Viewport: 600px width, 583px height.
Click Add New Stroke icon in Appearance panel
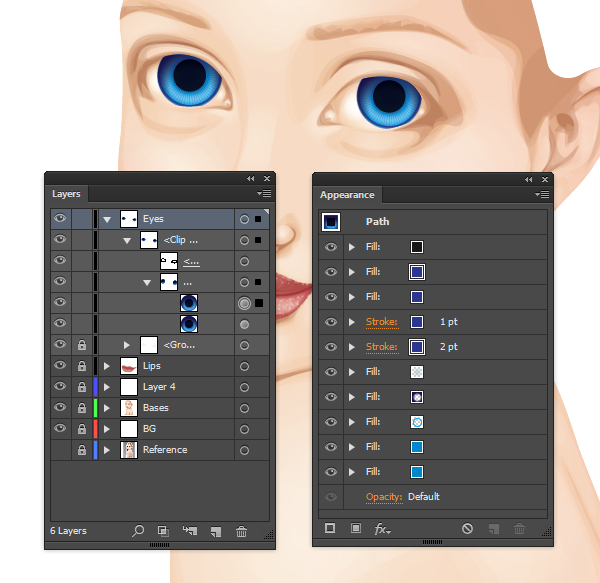coord(330,528)
